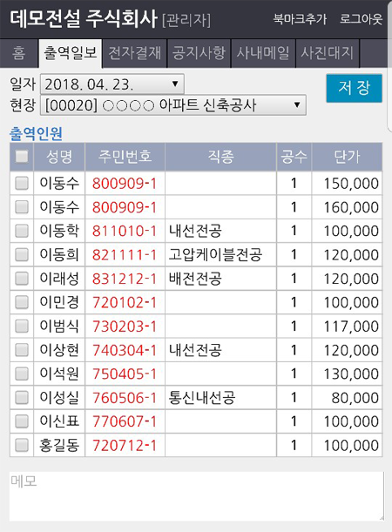Click the 저장 save button
The image size is (392, 532).
(x=354, y=88)
